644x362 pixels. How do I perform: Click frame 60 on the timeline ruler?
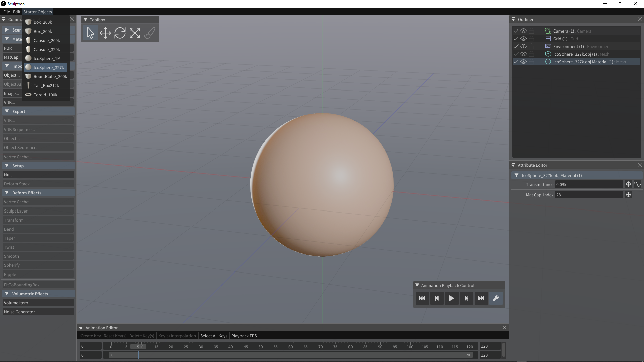[x=290, y=346]
